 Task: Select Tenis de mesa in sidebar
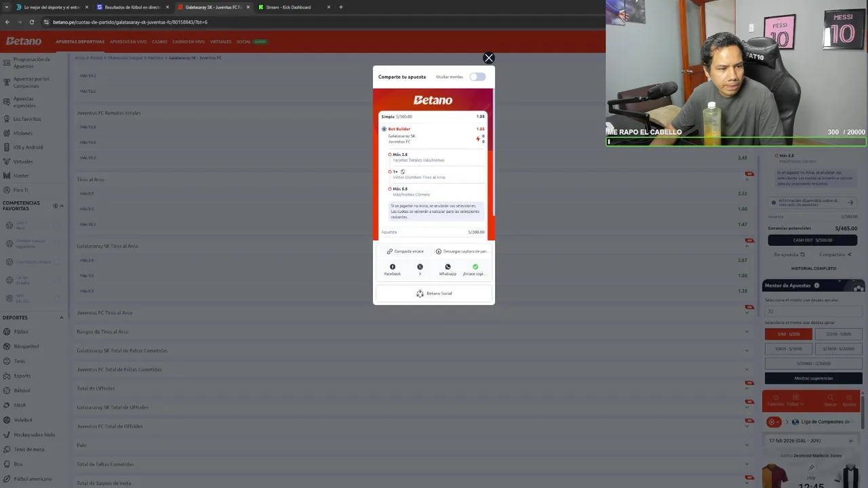tap(29, 449)
